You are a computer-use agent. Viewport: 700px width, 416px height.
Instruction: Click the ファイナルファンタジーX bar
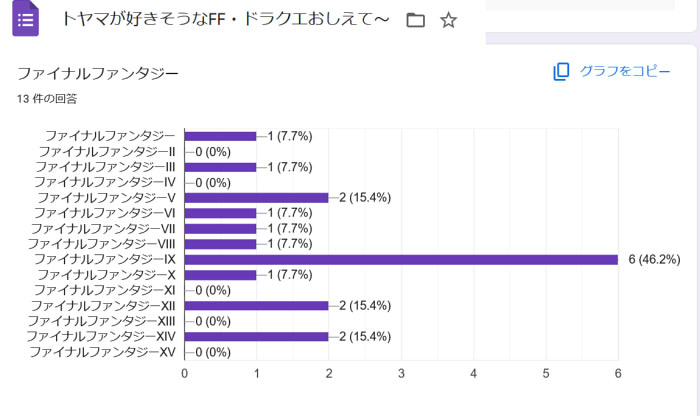[221, 274]
